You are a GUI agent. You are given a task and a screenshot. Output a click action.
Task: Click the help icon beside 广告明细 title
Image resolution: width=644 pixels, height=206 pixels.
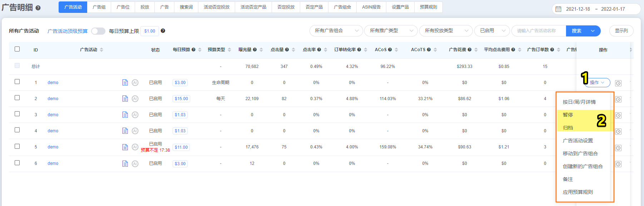point(38,8)
